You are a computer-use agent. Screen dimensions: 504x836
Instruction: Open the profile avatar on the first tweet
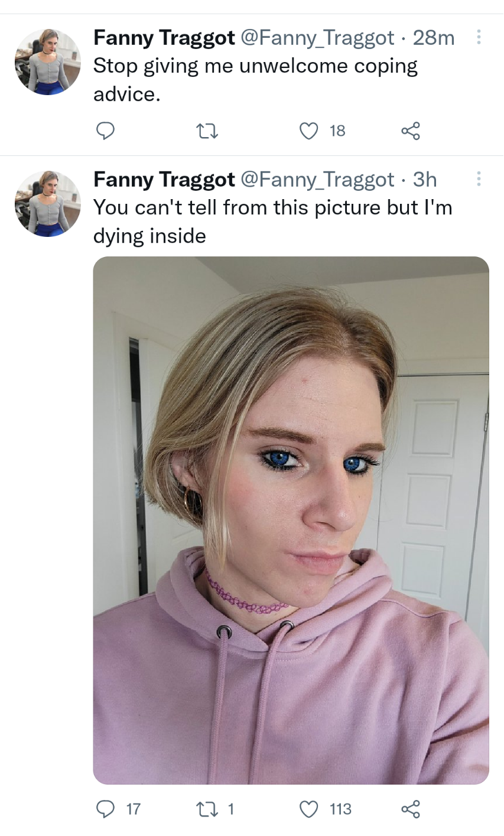(x=47, y=62)
